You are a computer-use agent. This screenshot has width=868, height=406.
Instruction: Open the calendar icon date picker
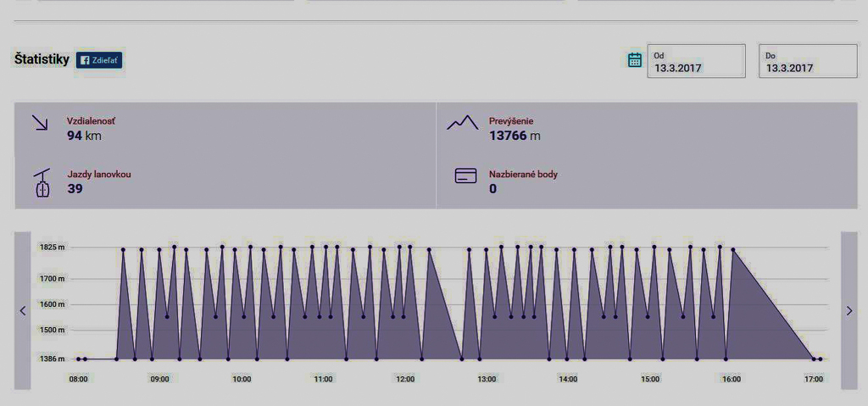tap(634, 60)
